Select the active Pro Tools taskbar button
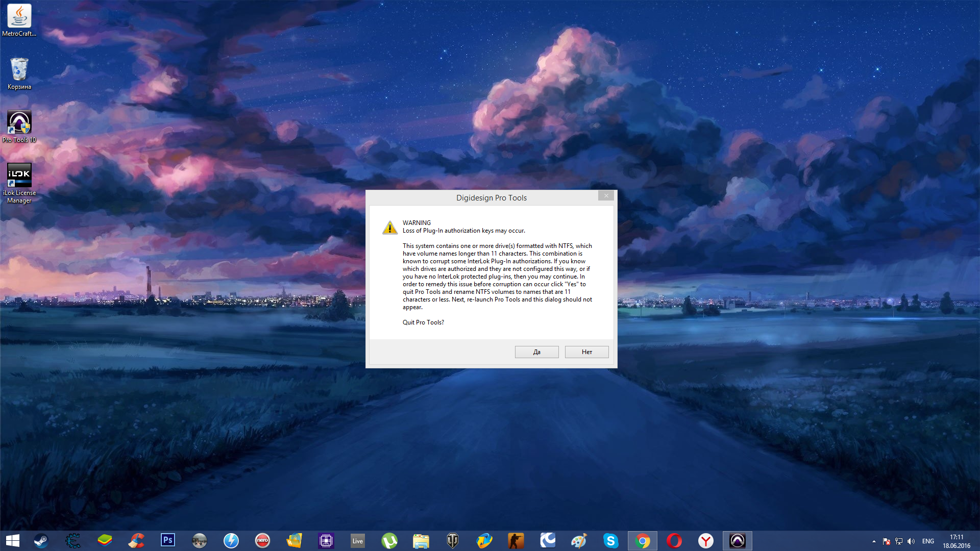Viewport: 980px width, 551px height. pyautogui.click(x=738, y=541)
